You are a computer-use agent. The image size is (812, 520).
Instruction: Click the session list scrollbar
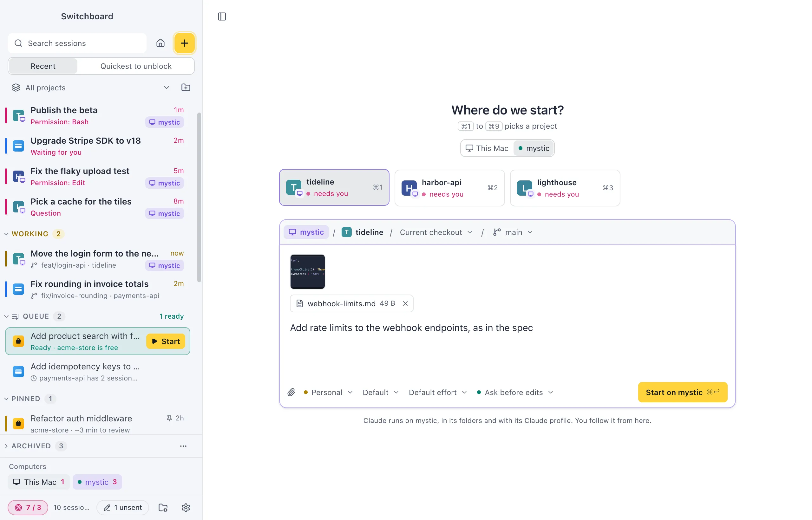click(x=199, y=198)
